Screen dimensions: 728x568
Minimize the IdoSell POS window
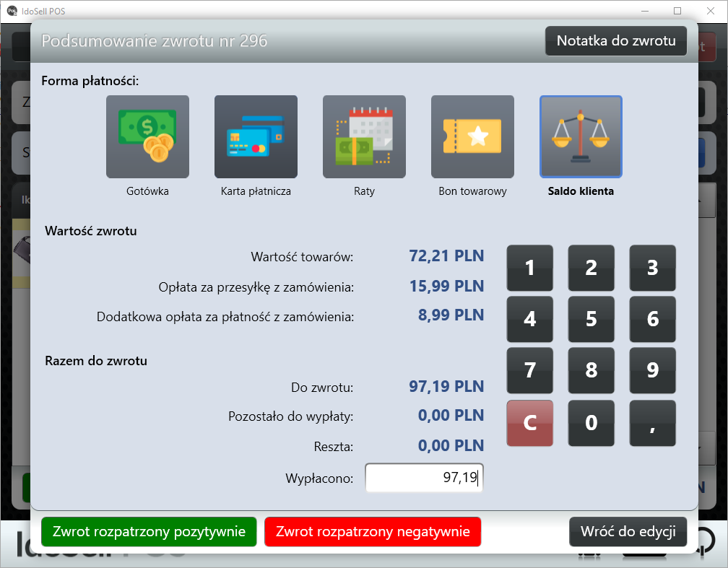645,11
